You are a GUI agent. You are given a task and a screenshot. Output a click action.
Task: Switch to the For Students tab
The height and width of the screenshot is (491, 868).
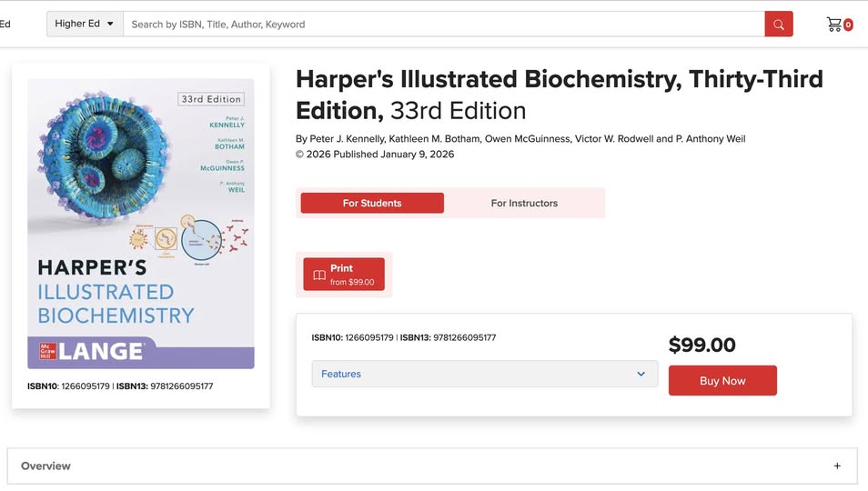coord(372,203)
